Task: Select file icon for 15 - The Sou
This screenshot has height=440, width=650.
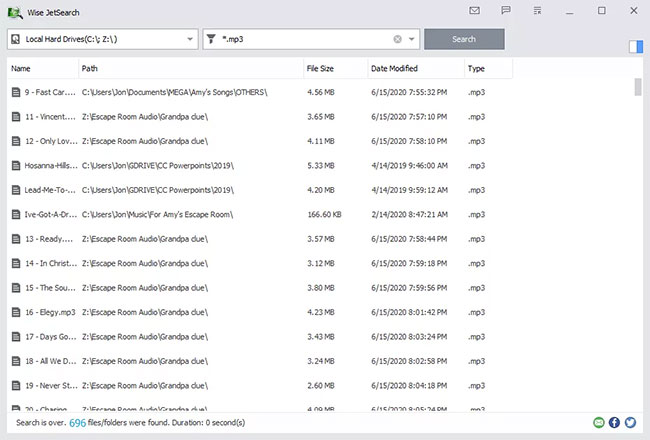Action: [16, 288]
